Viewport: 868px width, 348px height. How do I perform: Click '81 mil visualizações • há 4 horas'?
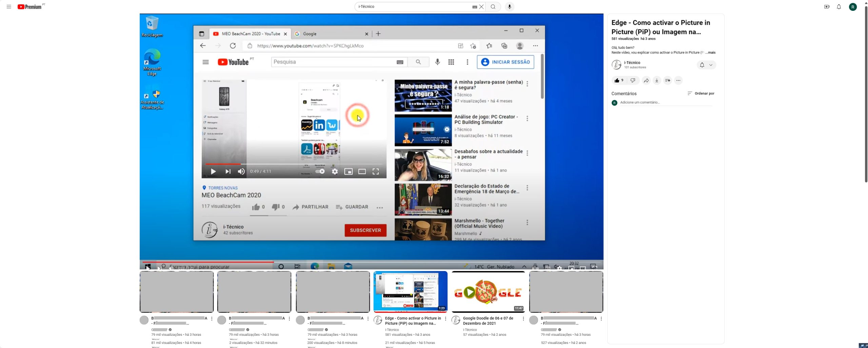[x=176, y=343]
